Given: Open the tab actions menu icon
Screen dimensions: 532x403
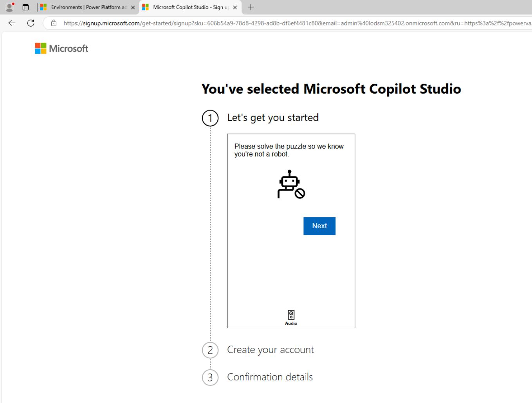Looking at the screenshot, I should (x=26, y=7).
